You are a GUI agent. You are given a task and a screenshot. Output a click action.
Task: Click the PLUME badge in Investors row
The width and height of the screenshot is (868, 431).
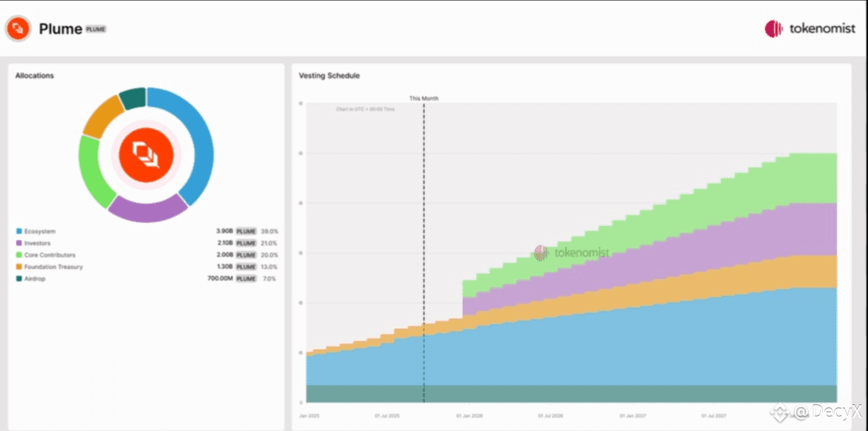[x=246, y=243]
